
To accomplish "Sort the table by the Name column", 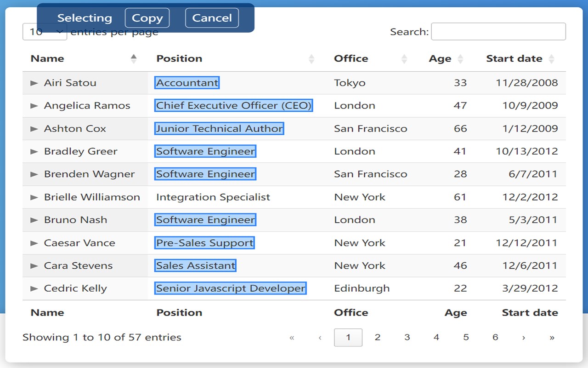I will pyautogui.click(x=48, y=58).
